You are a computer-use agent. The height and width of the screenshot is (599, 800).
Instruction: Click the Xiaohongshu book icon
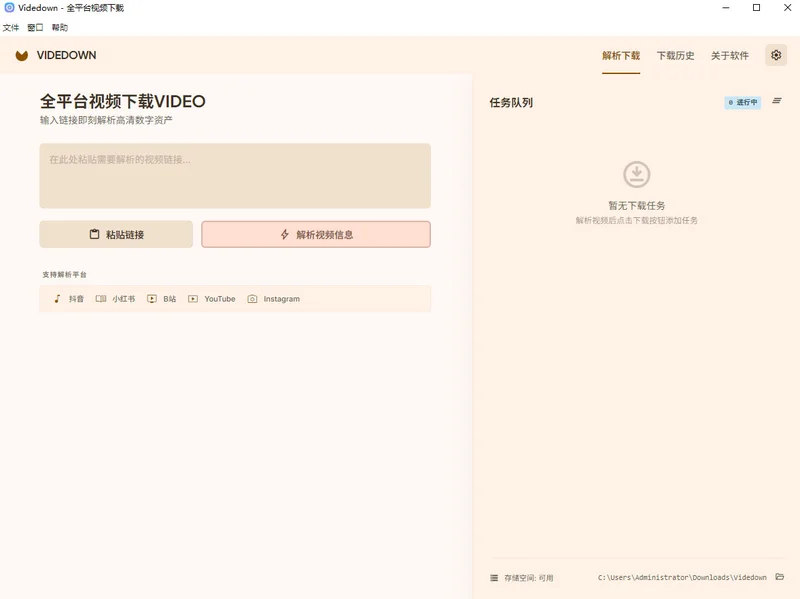[x=101, y=298]
